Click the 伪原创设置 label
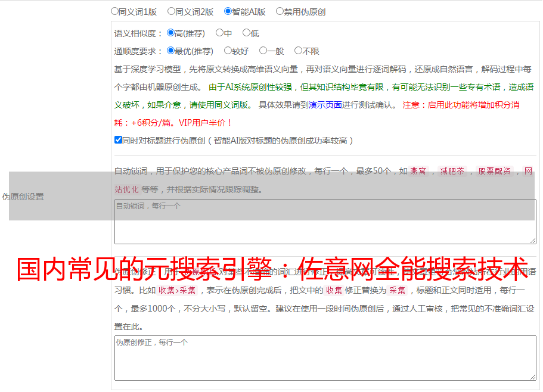Image resolution: width=543 pixels, height=392 pixels. pos(23,197)
